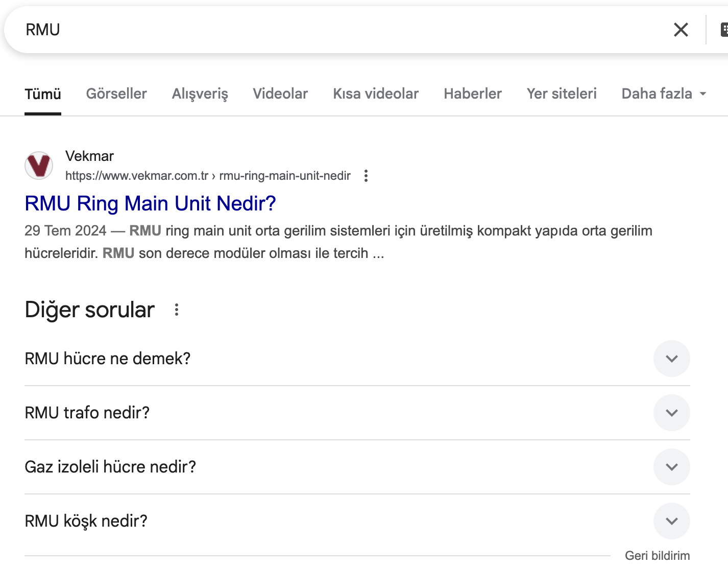The width and height of the screenshot is (728, 567).
Task: Open 'RMU Ring Main Unit Nedir?' result
Action: (x=150, y=203)
